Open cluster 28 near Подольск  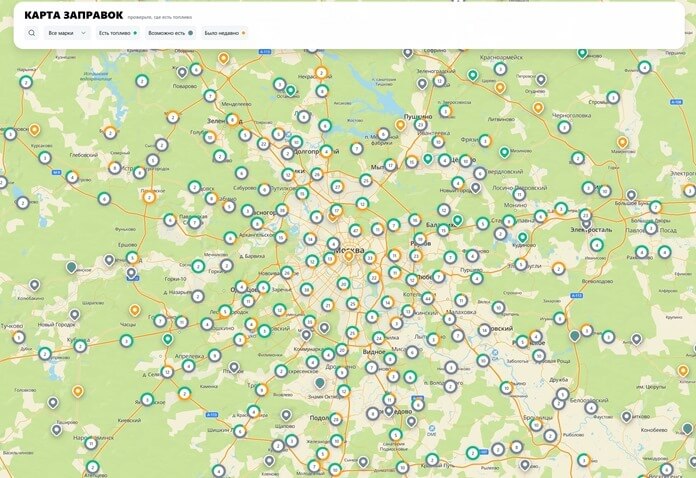(x=336, y=419)
